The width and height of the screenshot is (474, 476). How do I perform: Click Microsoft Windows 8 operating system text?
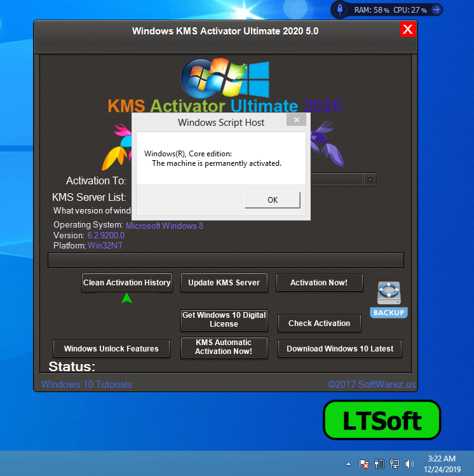click(x=165, y=226)
